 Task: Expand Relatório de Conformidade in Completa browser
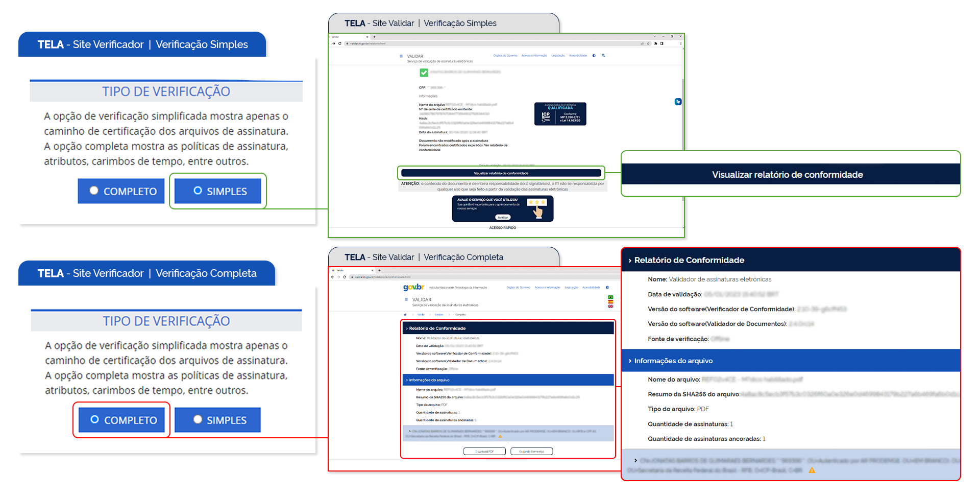508,328
